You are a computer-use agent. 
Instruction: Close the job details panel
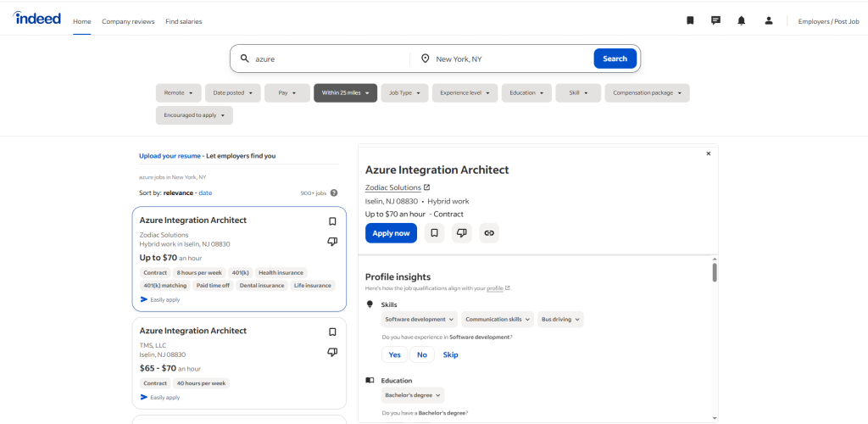coord(708,153)
